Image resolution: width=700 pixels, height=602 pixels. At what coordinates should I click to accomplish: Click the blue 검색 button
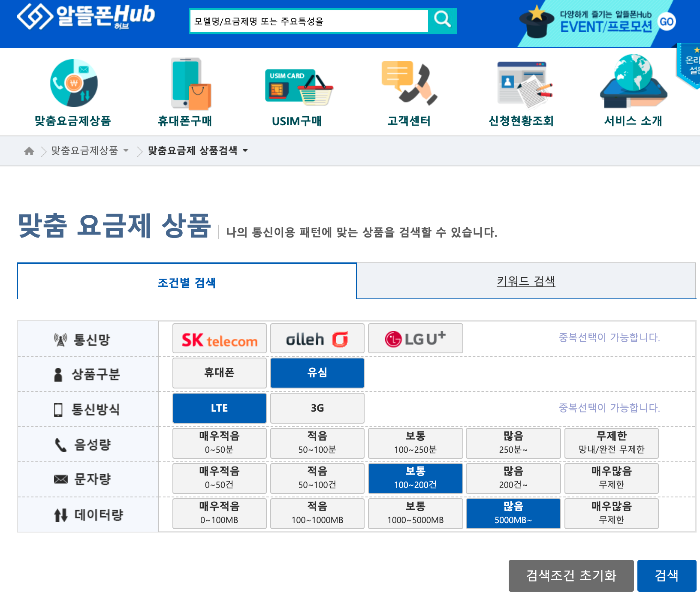(x=667, y=575)
